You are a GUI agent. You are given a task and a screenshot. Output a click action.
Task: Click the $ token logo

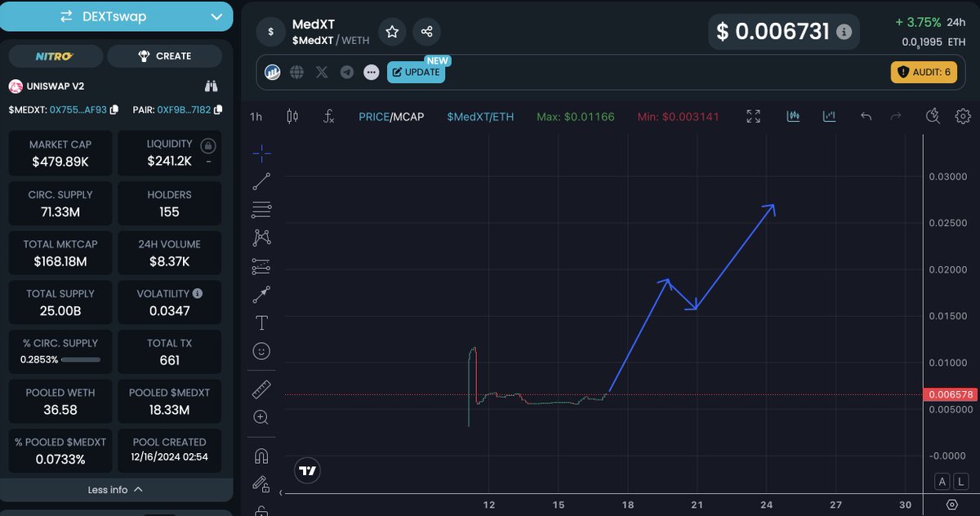(271, 32)
